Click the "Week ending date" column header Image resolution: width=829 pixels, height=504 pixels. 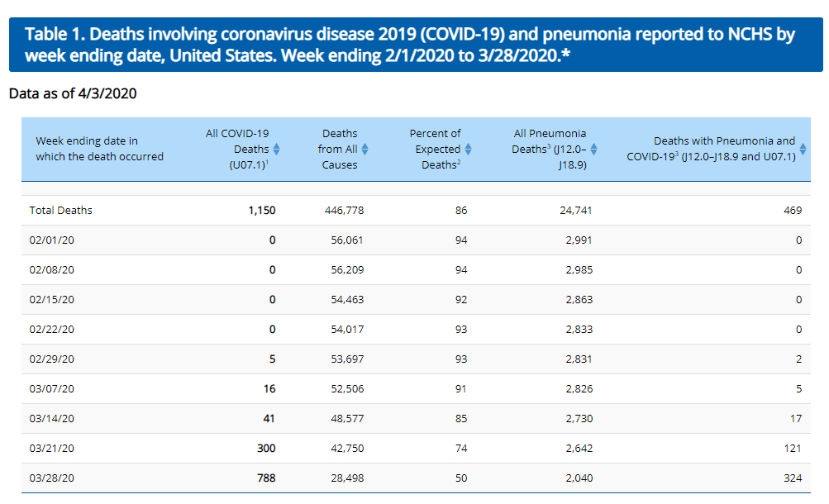click(99, 149)
